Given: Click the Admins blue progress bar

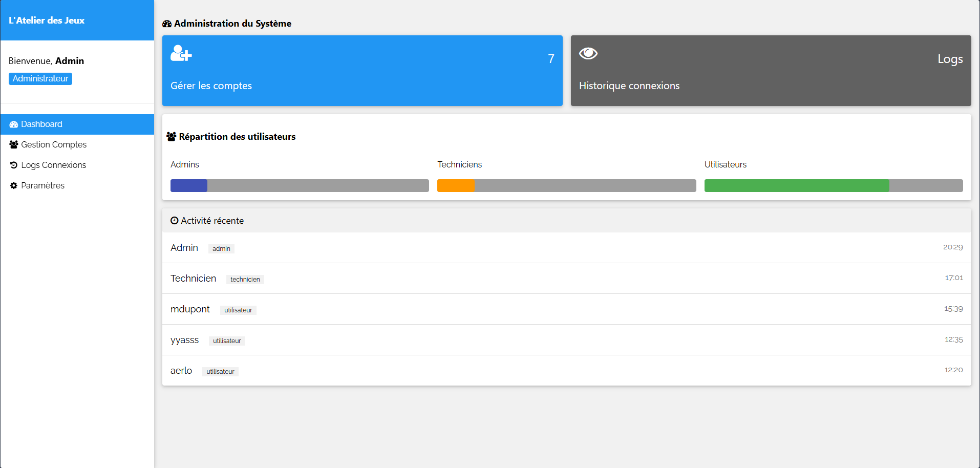Looking at the screenshot, I should [x=189, y=185].
